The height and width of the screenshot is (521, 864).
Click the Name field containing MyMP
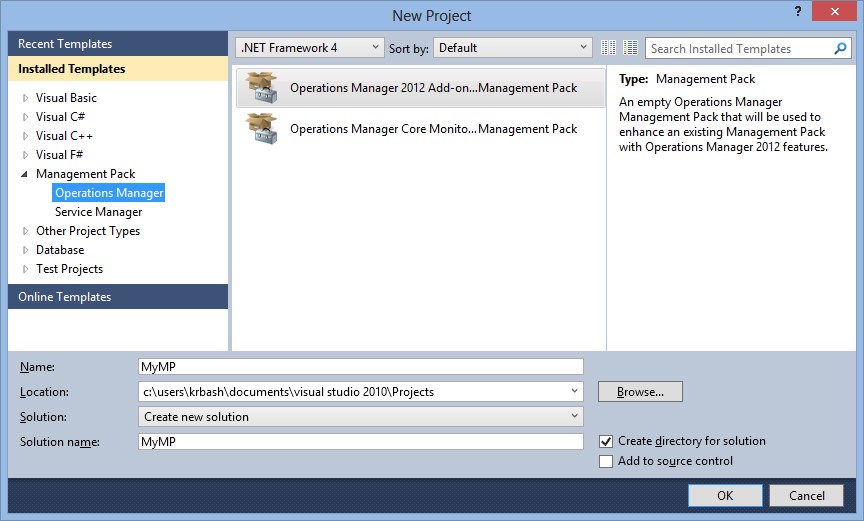(361, 367)
